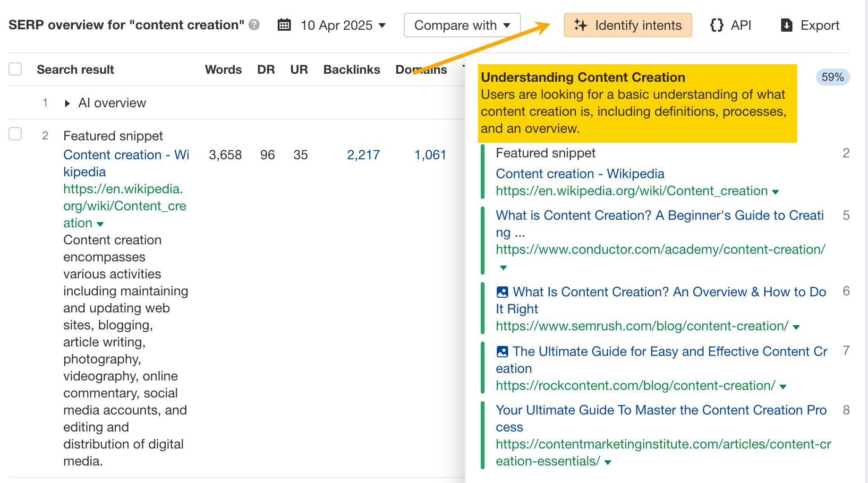The image size is (868, 483).
Task: Click the 59% intent confidence badge
Action: pyautogui.click(x=833, y=77)
